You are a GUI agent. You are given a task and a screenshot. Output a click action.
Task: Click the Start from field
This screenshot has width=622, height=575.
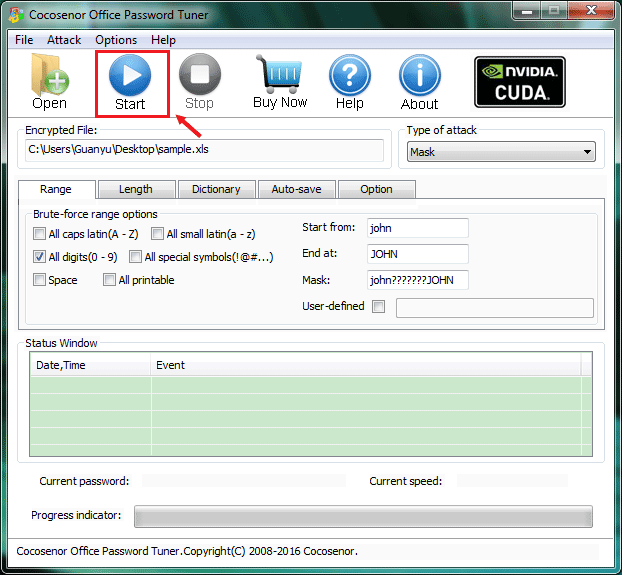click(x=418, y=228)
